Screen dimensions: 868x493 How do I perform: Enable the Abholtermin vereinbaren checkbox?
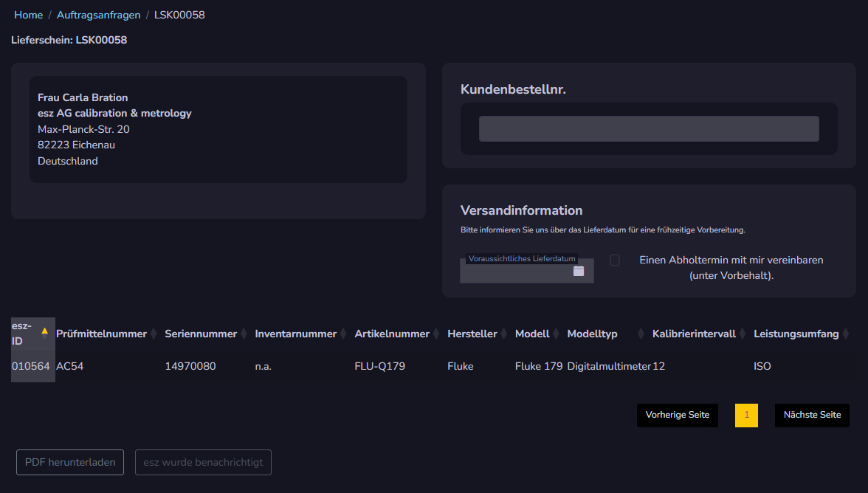point(615,260)
